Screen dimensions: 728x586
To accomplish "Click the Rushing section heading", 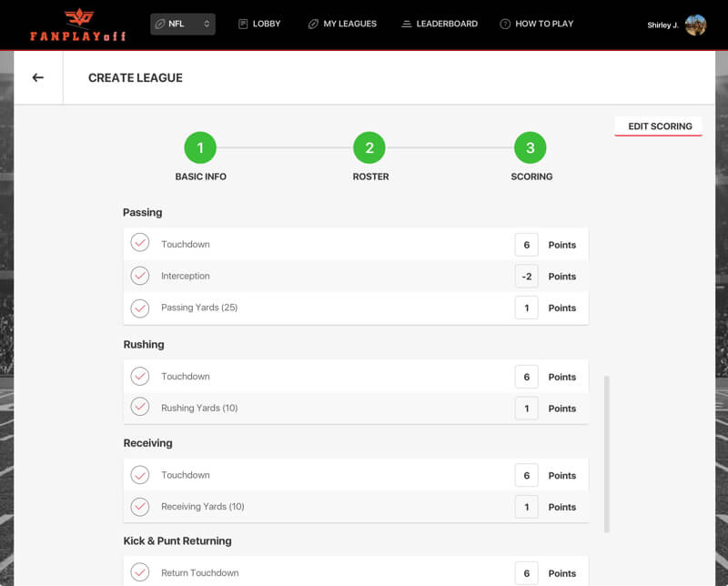I will tap(144, 345).
